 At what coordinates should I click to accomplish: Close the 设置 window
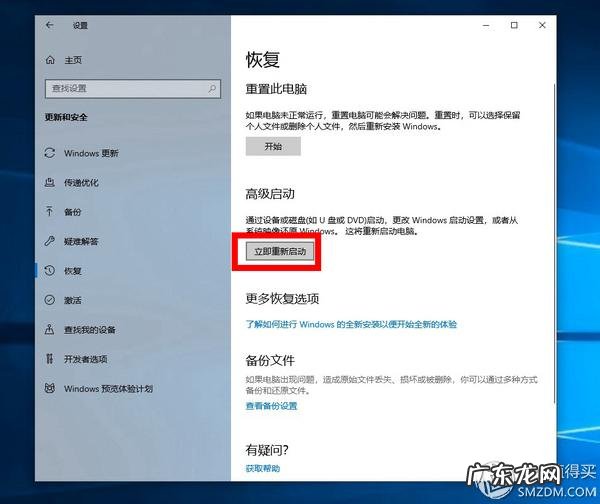click(x=542, y=25)
